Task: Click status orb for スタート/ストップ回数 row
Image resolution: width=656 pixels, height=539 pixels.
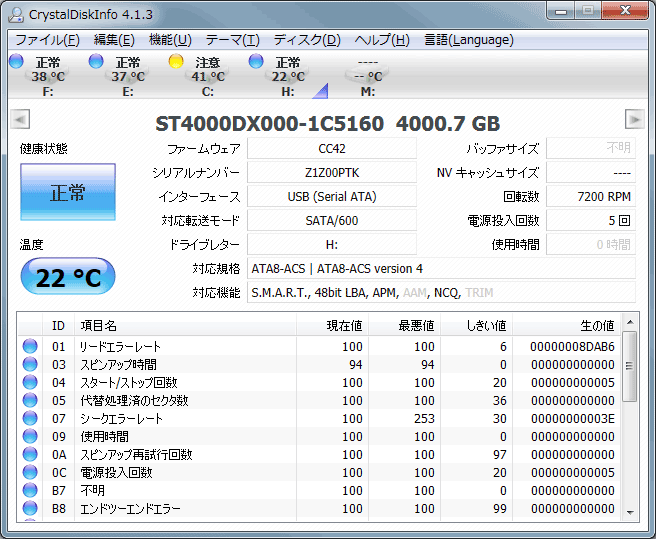Action: tap(30, 382)
